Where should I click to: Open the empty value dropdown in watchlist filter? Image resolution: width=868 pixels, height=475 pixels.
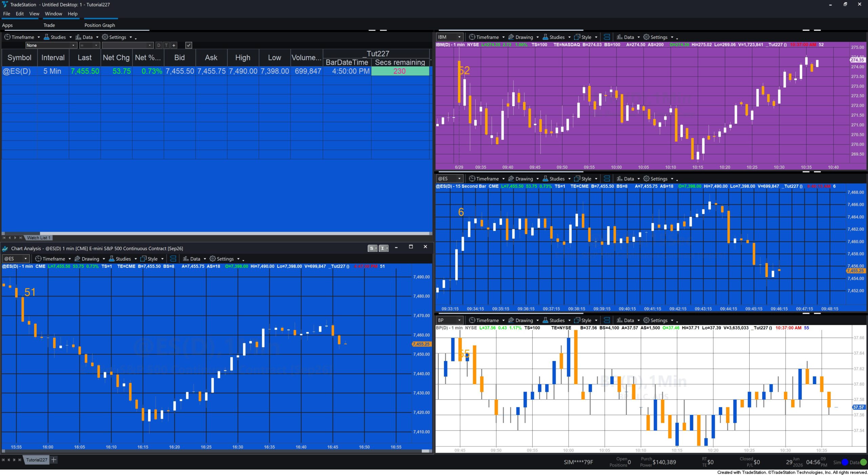(127, 45)
